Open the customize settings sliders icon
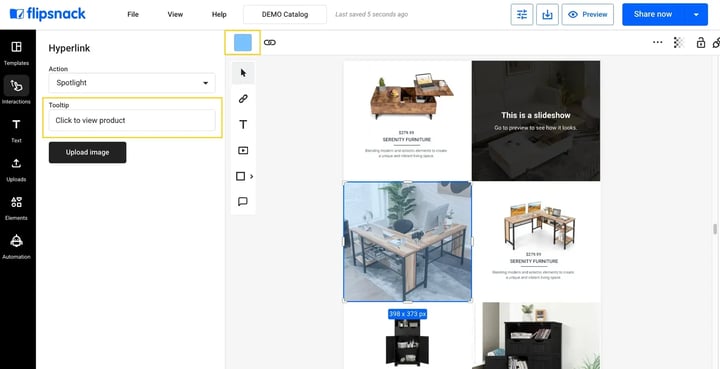 pyautogui.click(x=522, y=15)
